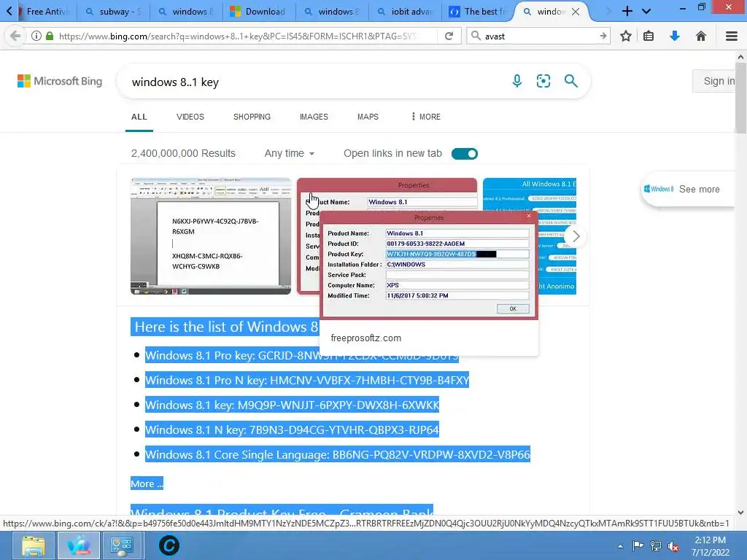Click Bing visual search camera icon

click(543, 81)
